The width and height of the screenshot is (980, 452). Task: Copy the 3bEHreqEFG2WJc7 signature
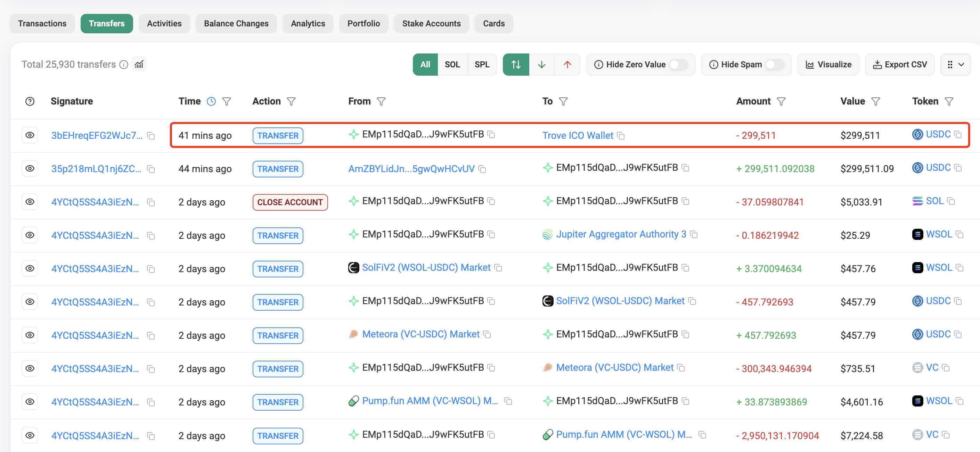tap(151, 136)
